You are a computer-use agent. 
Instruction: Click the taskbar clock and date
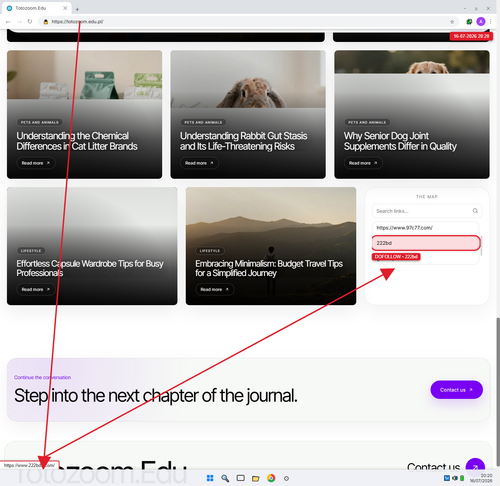click(481, 478)
